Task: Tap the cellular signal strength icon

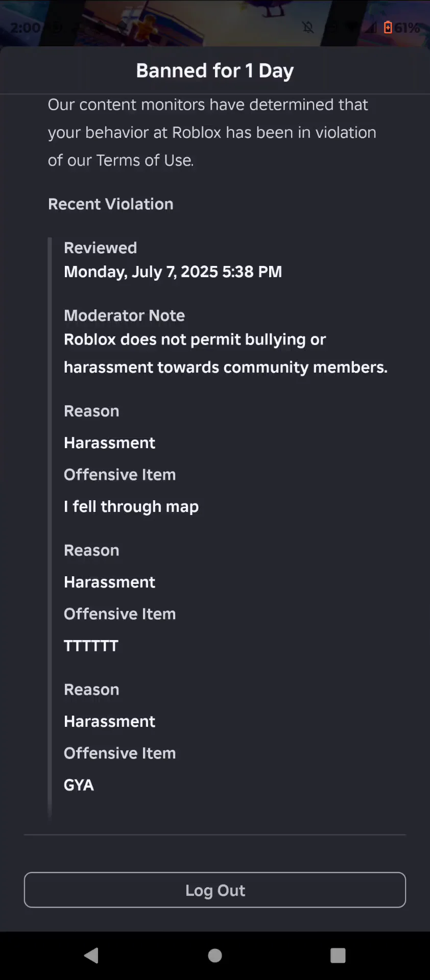Action: [370, 27]
